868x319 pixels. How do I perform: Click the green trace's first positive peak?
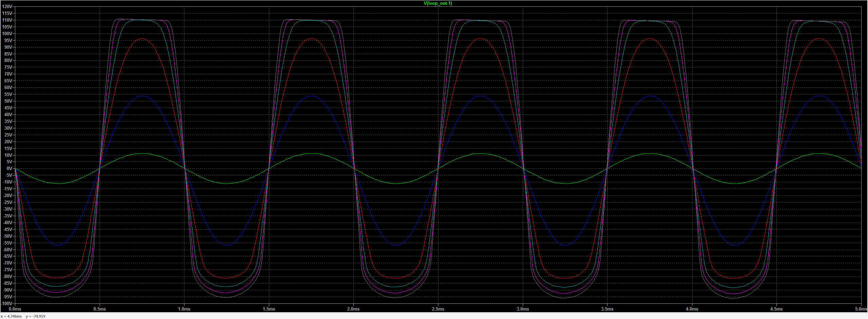tap(142, 154)
